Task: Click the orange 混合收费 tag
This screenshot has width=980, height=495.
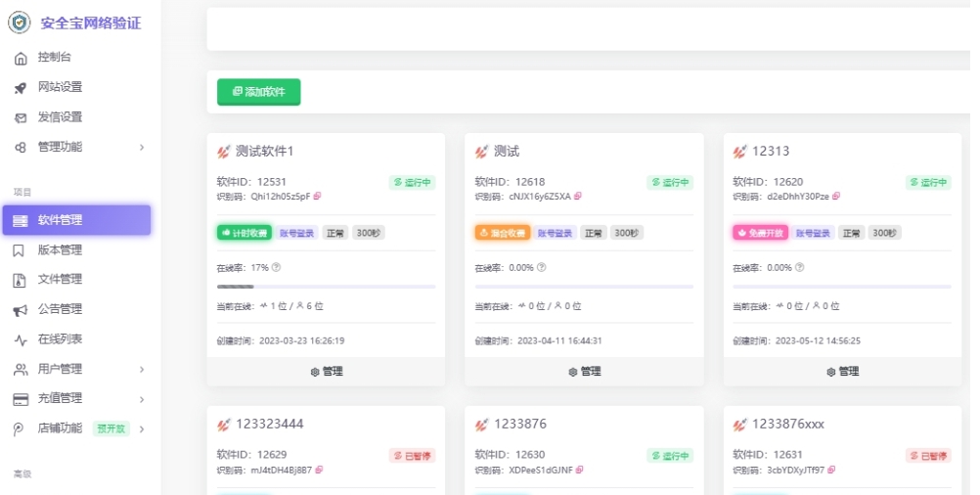Action: (x=503, y=233)
